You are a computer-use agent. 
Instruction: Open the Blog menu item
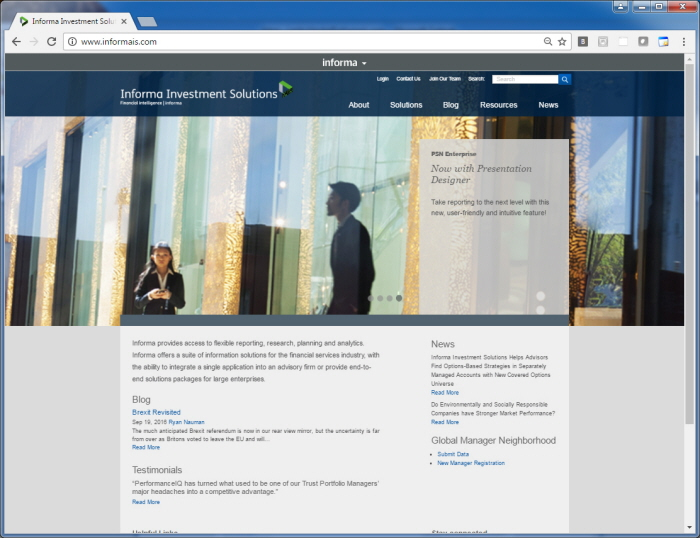tap(450, 105)
